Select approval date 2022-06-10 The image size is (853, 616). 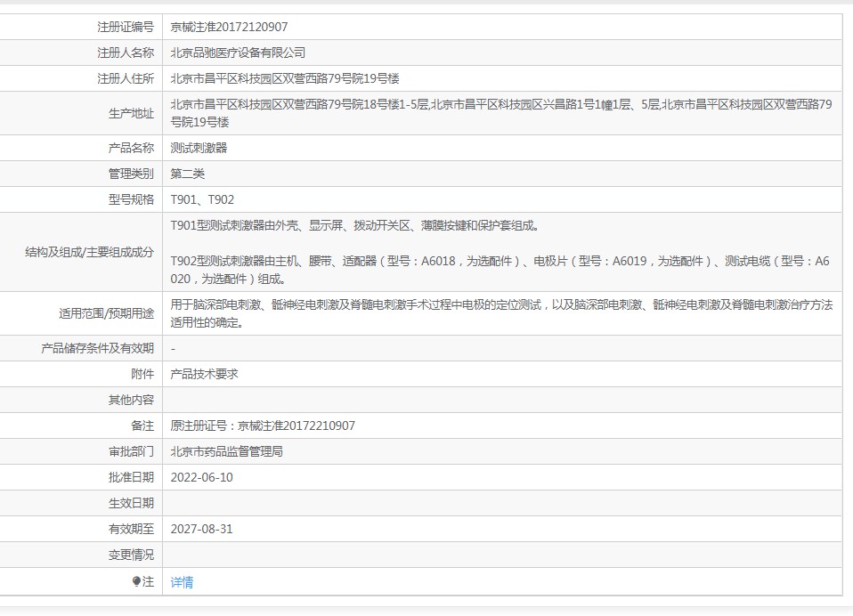click(x=202, y=477)
